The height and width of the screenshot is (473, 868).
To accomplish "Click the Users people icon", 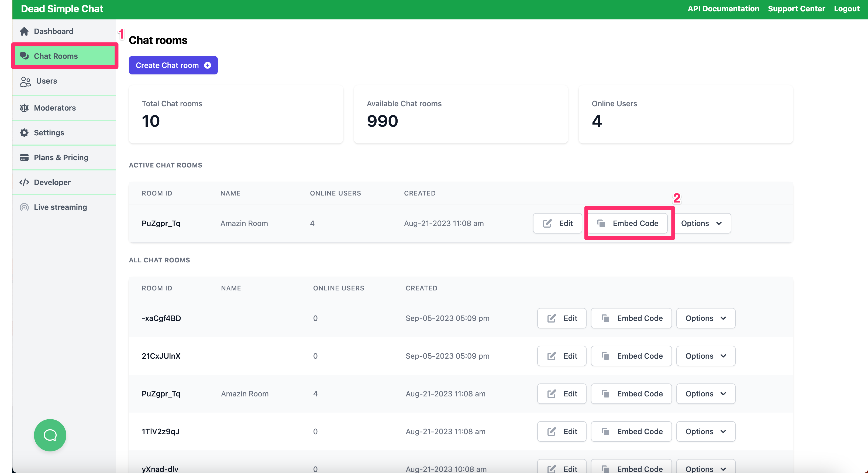I will pos(25,82).
